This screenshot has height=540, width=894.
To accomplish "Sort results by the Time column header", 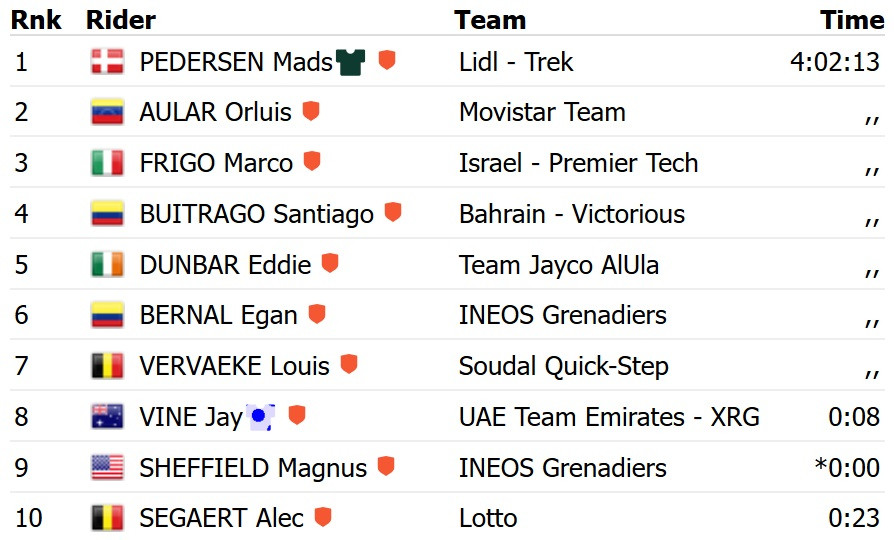I will pos(852,20).
